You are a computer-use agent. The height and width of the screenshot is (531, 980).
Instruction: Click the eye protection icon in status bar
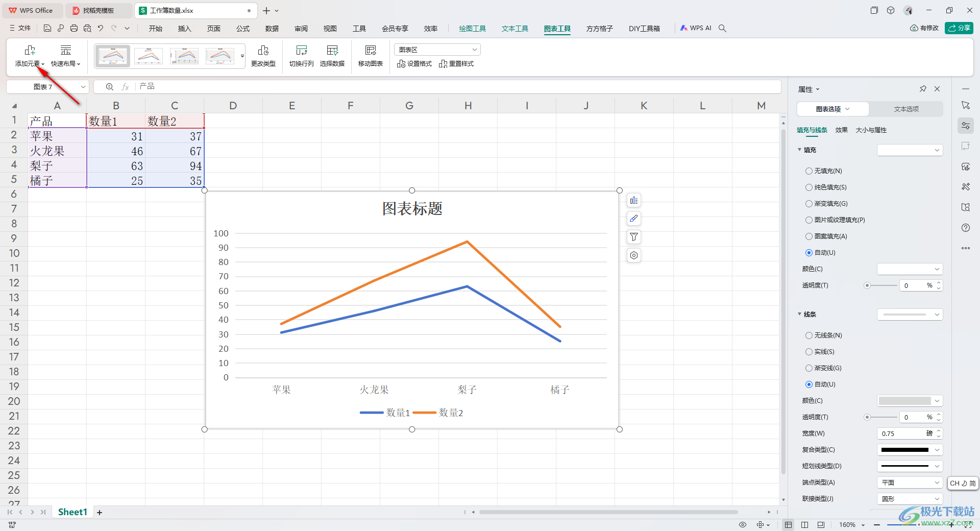[743, 525]
